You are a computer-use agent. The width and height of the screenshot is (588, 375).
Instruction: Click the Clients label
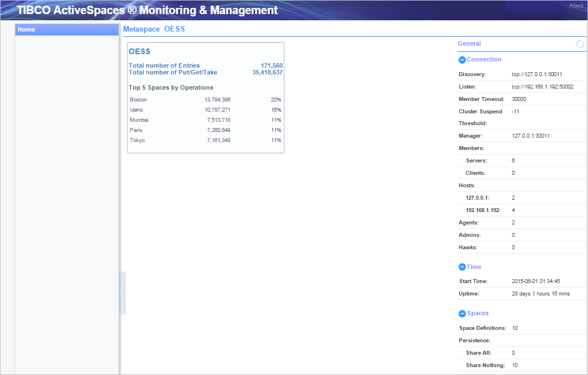476,173
